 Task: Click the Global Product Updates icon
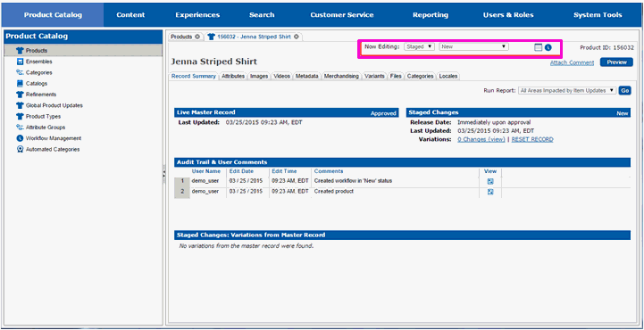click(x=20, y=105)
